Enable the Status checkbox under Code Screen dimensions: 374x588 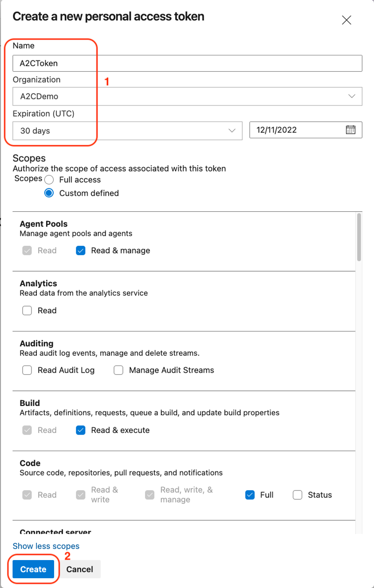(297, 495)
